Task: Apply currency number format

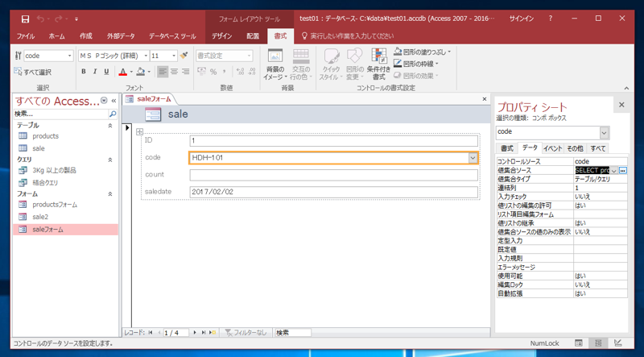Action: coord(201,72)
